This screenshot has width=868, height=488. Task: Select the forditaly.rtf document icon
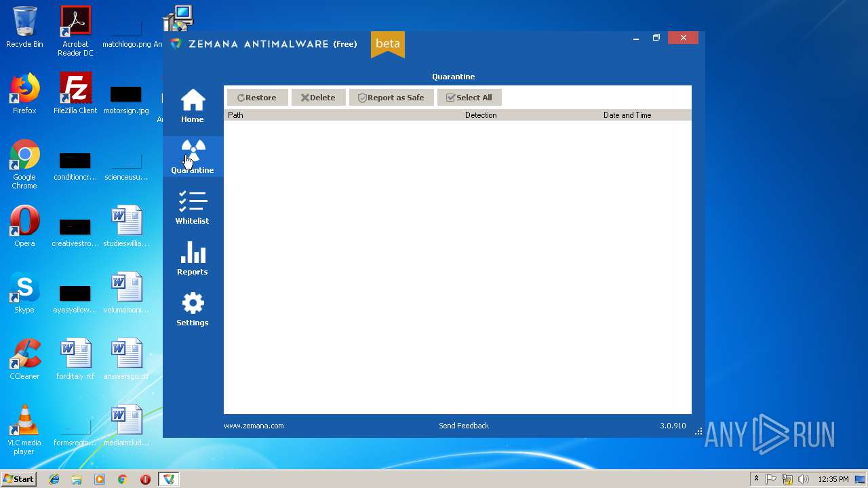75,359
